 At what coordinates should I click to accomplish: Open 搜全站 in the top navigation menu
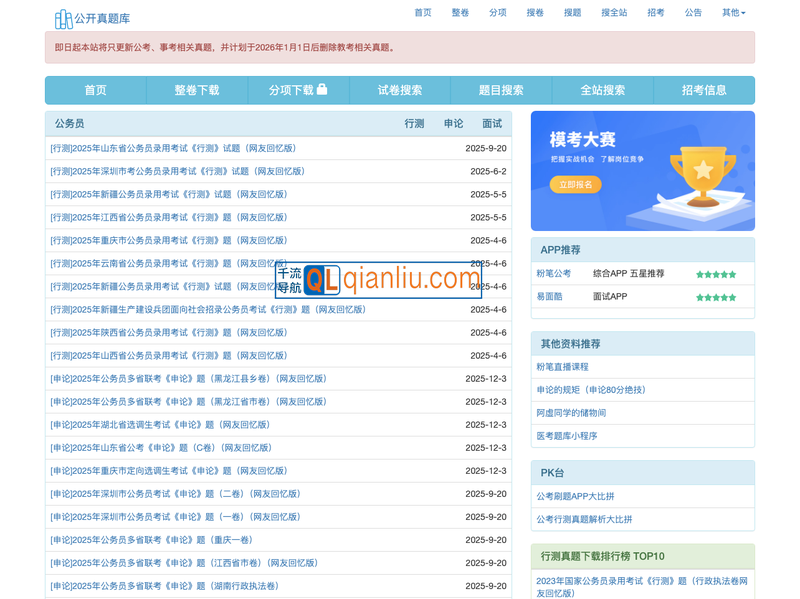pos(614,13)
